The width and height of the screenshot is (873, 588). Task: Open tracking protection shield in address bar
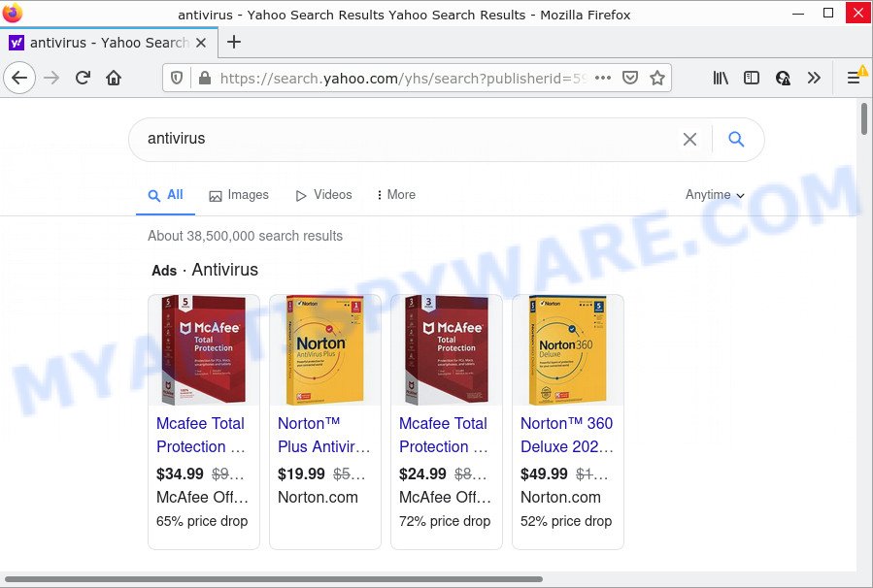pos(177,78)
